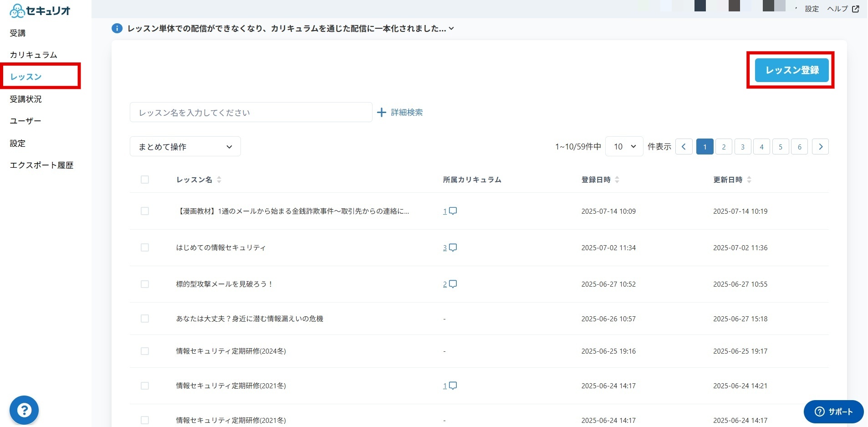The height and width of the screenshot is (427, 868).
Task: Select checkbox for 標的型攻撃メールを見破ろう！
Action: tap(145, 284)
